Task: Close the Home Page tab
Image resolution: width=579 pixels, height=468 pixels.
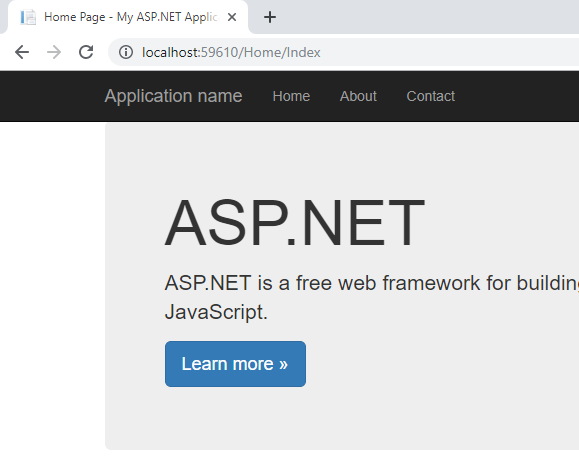Action: 232,17
